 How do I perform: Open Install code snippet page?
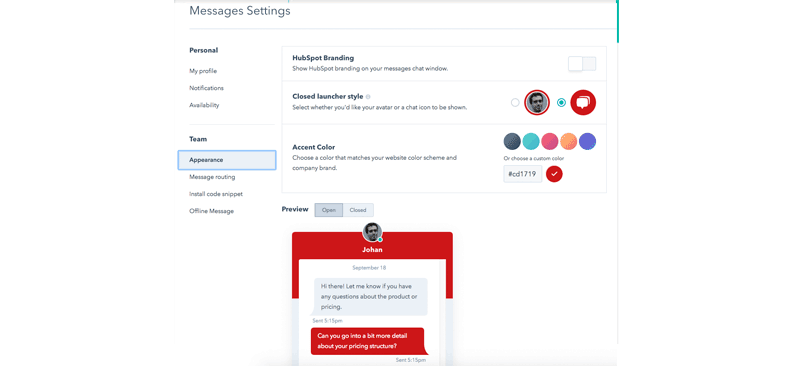216,194
